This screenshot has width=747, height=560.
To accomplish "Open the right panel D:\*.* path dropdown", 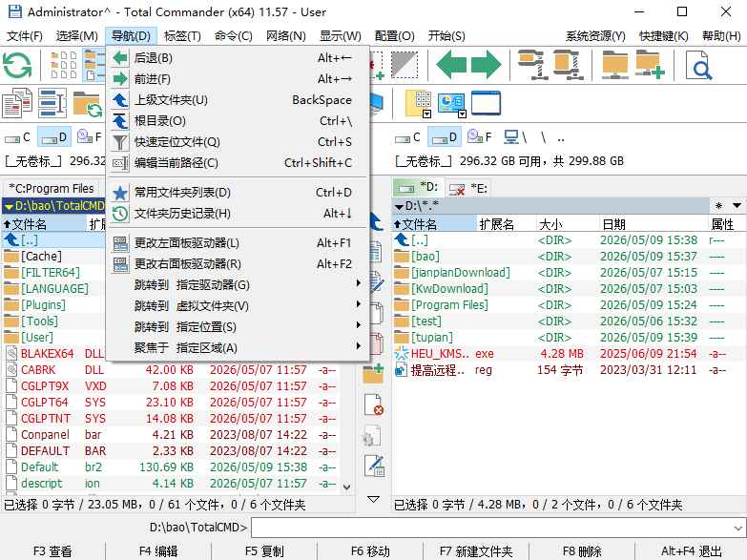I will (x=399, y=206).
